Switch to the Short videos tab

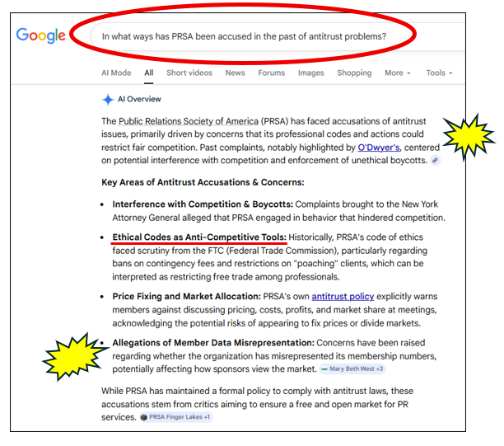pyautogui.click(x=189, y=73)
